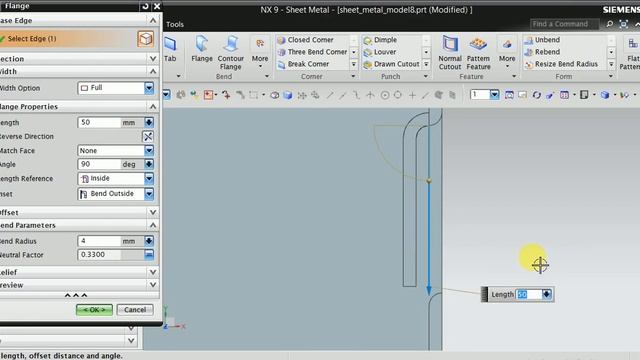
Task: Click the Pattern Feature tool
Action: [478, 52]
